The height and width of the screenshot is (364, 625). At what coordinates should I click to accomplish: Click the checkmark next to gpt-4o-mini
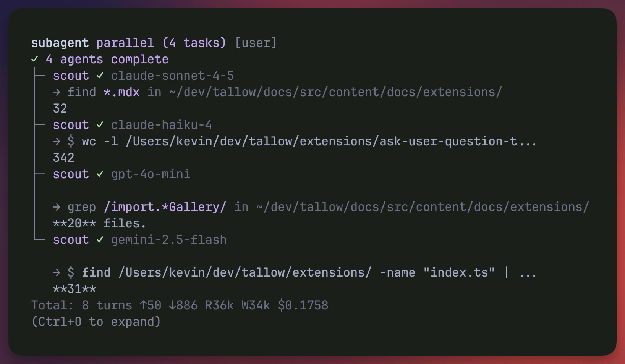(100, 174)
